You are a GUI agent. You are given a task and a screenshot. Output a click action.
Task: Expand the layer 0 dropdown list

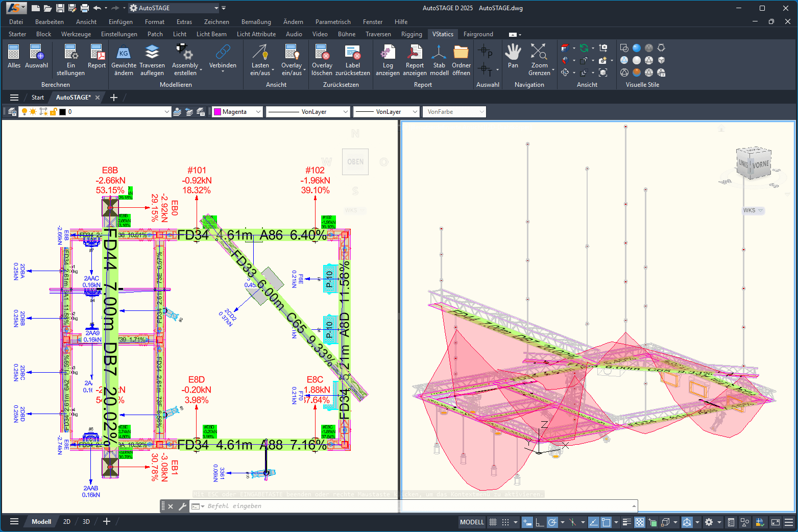(x=167, y=112)
